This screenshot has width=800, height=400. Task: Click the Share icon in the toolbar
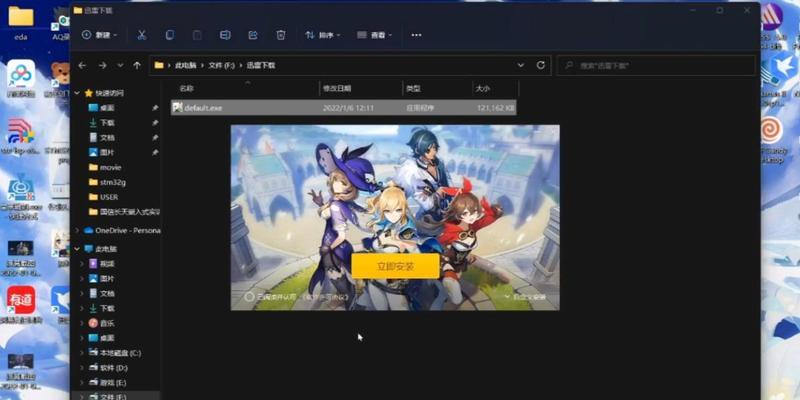pyautogui.click(x=253, y=35)
